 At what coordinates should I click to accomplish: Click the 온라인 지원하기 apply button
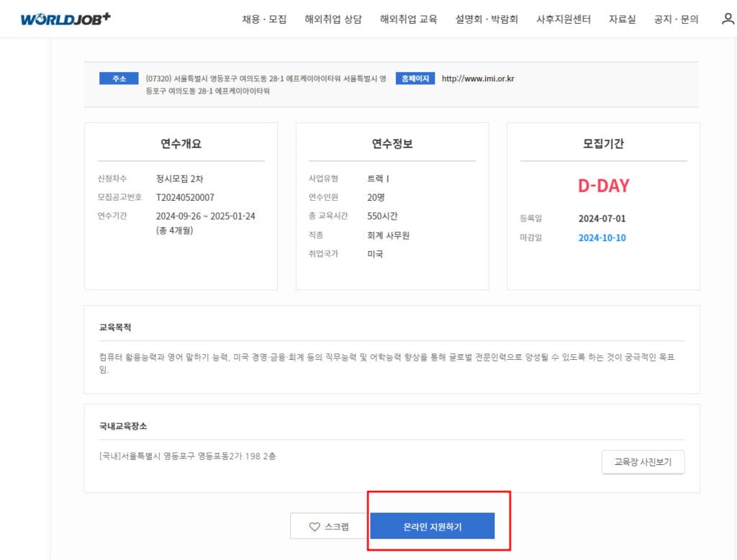coord(433,526)
